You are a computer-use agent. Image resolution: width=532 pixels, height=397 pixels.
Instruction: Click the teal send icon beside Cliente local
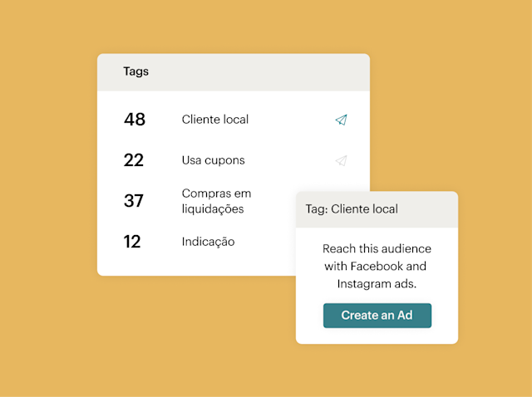tap(341, 120)
